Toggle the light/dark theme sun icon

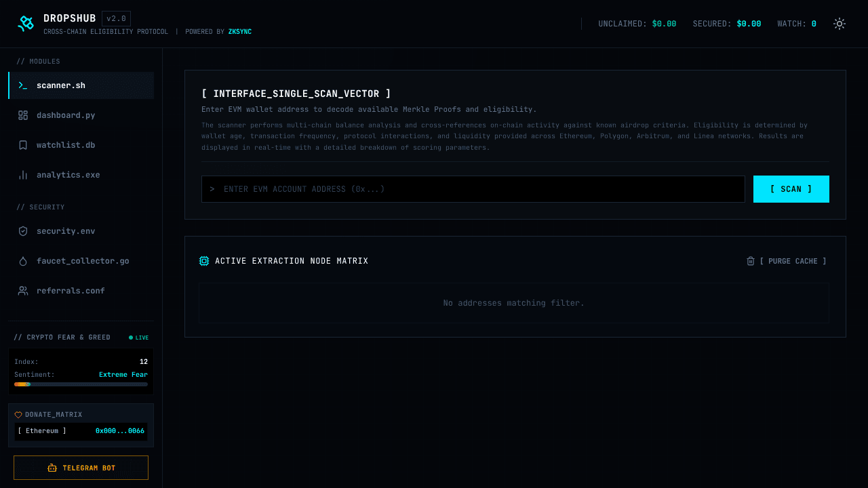pyautogui.click(x=840, y=24)
